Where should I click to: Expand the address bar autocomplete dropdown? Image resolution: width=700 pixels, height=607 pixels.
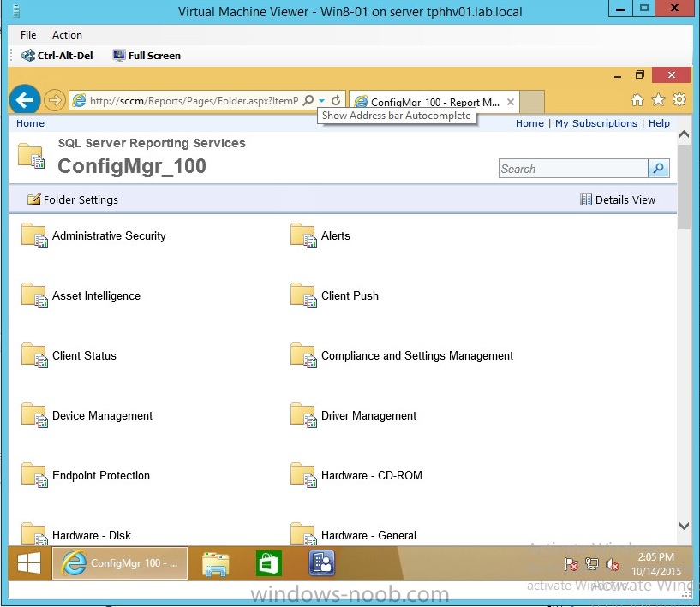coord(321,101)
